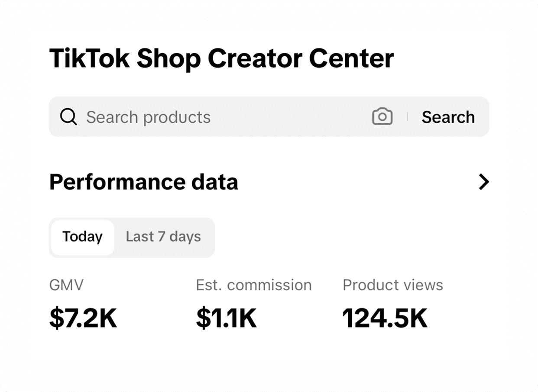
Task: Click the Est. commission label
Action: point(254,285)
